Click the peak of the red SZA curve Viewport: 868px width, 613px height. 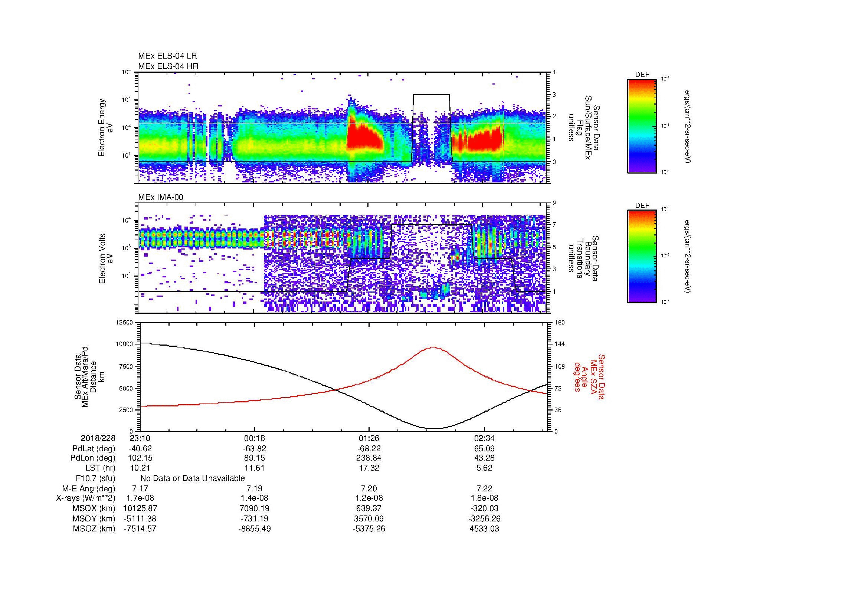(x=433, y=347)
